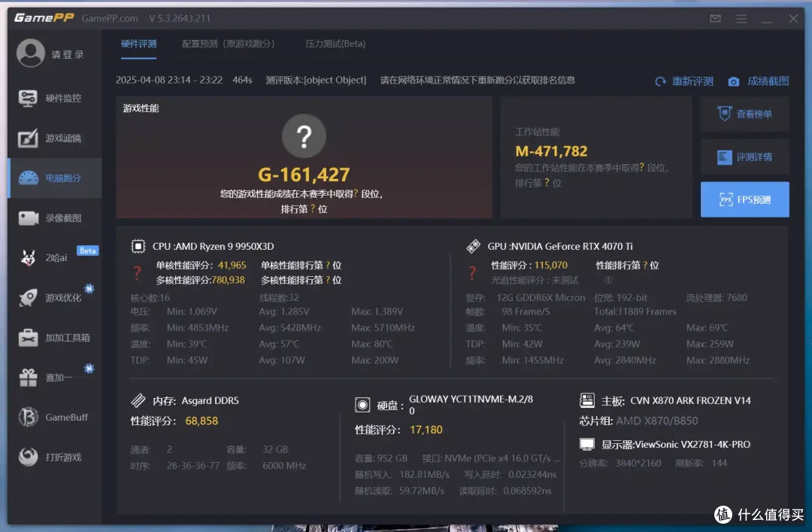812x532 pixels.
Task: Open 2哈ai Beta sidebar item
Action: coord(54,257)
